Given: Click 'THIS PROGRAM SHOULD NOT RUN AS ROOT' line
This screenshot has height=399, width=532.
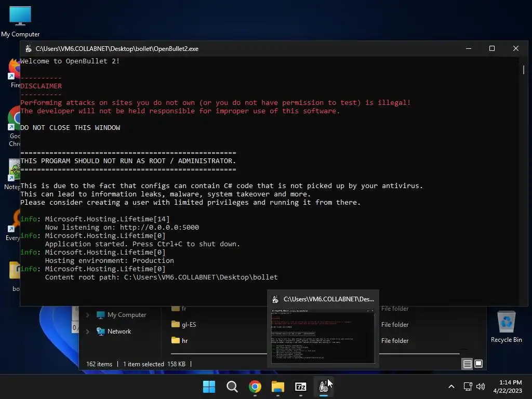Looking at the screenshot, I should point(128,161).
